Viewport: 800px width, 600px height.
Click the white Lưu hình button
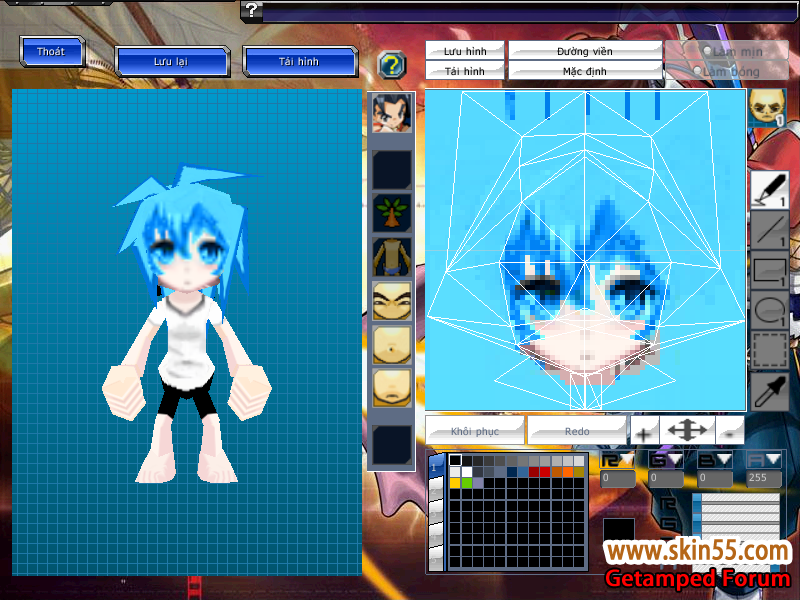tap(465, 51)
